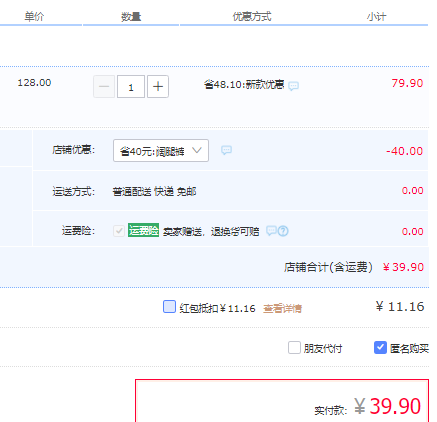Screen dimensions: 437x422
Task: Click the comment icon after 退换货可赔
Action: (271, 230)
